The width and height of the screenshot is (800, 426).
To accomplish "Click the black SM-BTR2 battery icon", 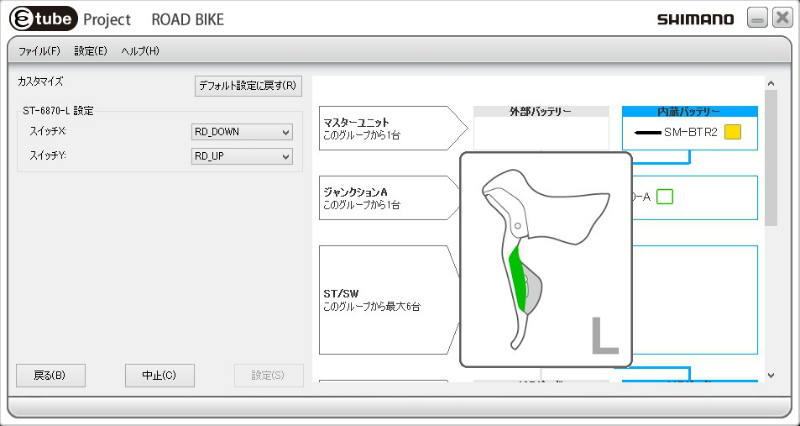I will click(x=647, y=133).
